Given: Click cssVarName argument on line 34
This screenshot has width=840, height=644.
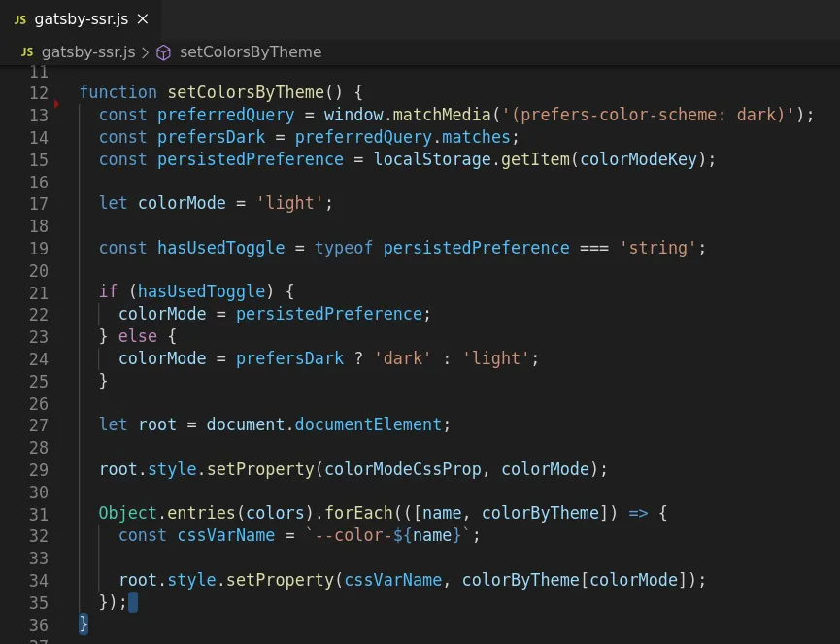Looking at the screenshot, I should (393, 580).
